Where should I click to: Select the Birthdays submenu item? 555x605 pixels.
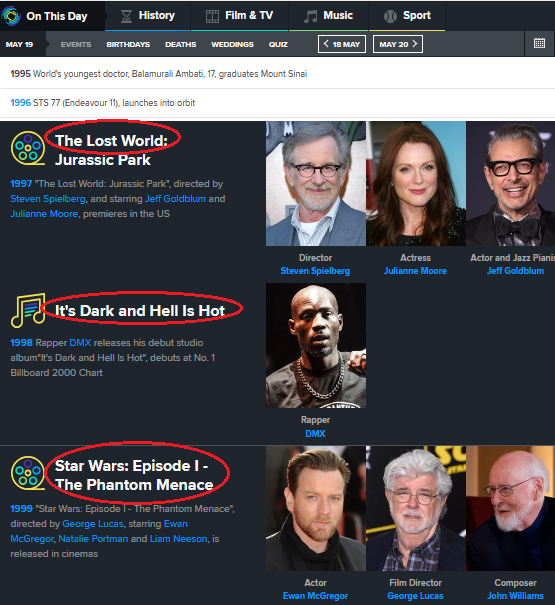128,44
